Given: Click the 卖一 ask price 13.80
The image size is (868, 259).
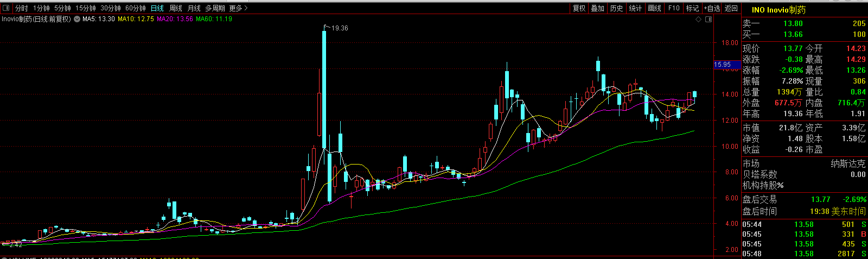Looking at the screenshot, I should pos(793,23).
